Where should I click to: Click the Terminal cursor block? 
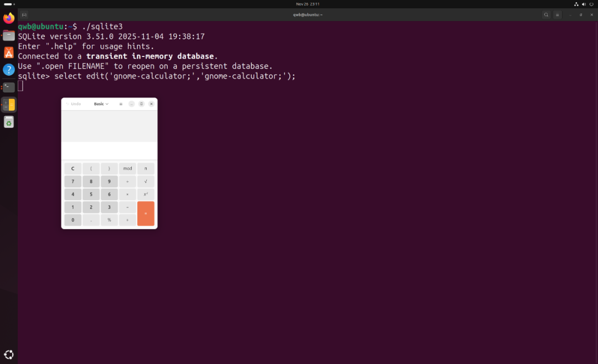click(x=20, y=86)
